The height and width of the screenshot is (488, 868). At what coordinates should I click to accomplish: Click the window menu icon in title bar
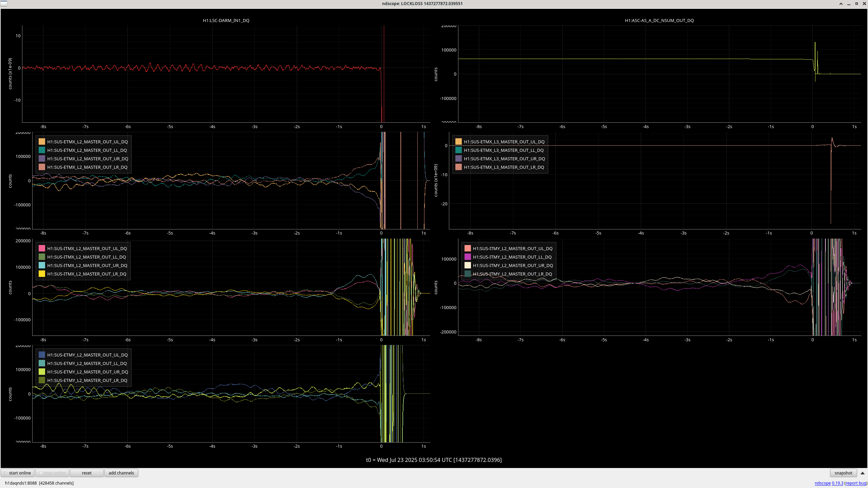click(x=3, y=3)
